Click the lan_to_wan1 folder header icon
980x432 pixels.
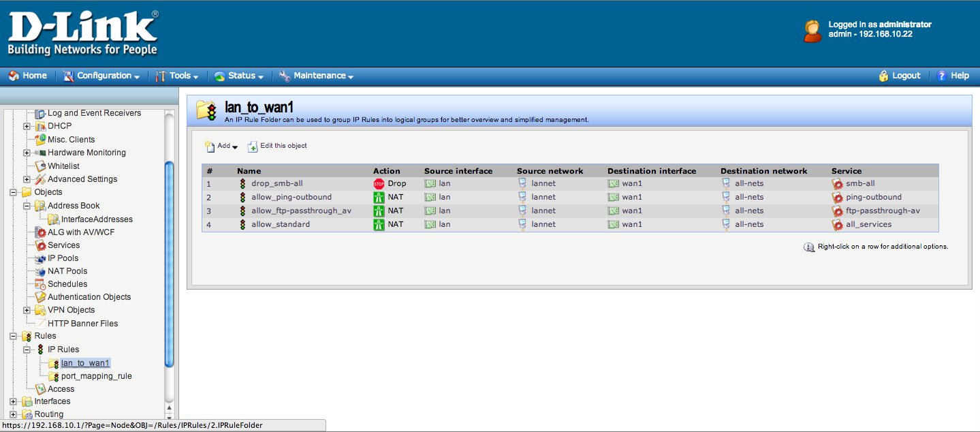(x=207, y=110)
